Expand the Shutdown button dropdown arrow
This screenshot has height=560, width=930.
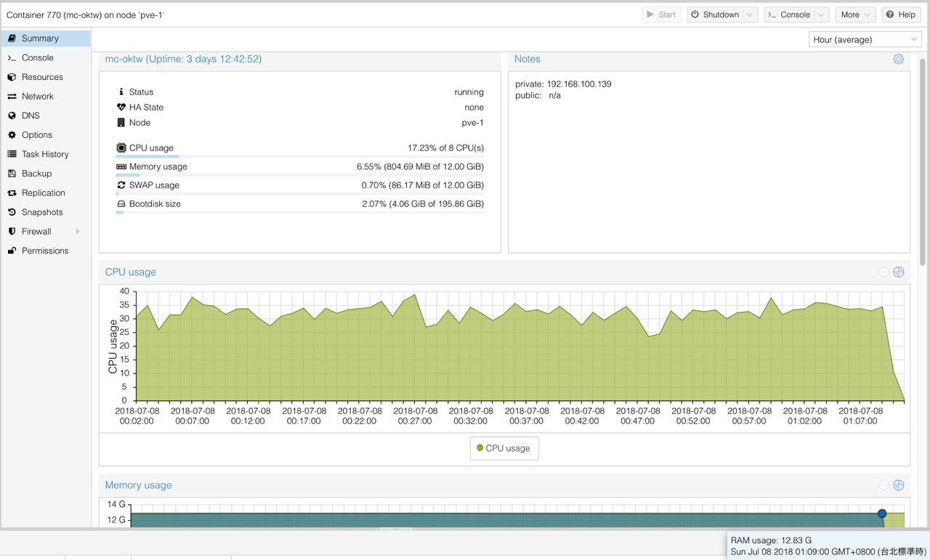tap(751, 15)
